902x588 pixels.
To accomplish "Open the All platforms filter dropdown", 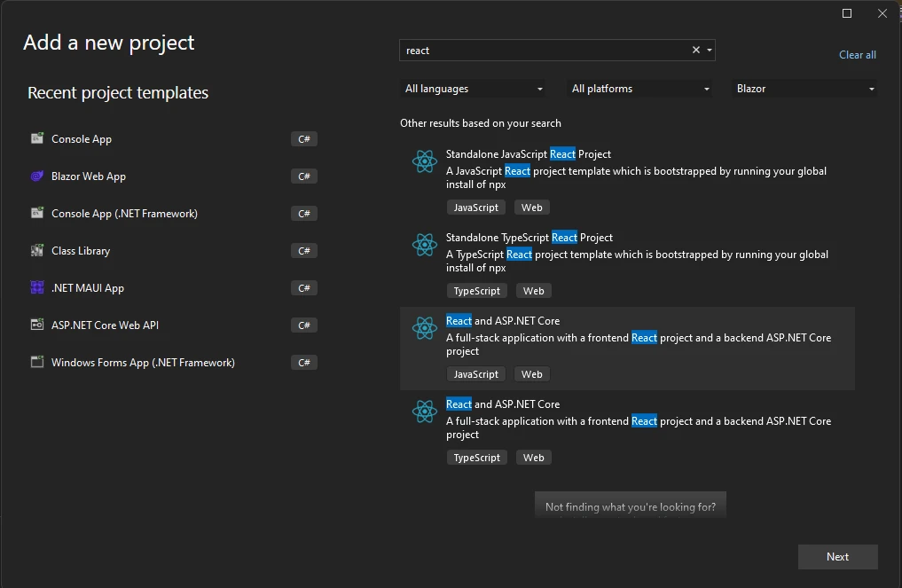I will pyautogui.click(x=640, y=89).
